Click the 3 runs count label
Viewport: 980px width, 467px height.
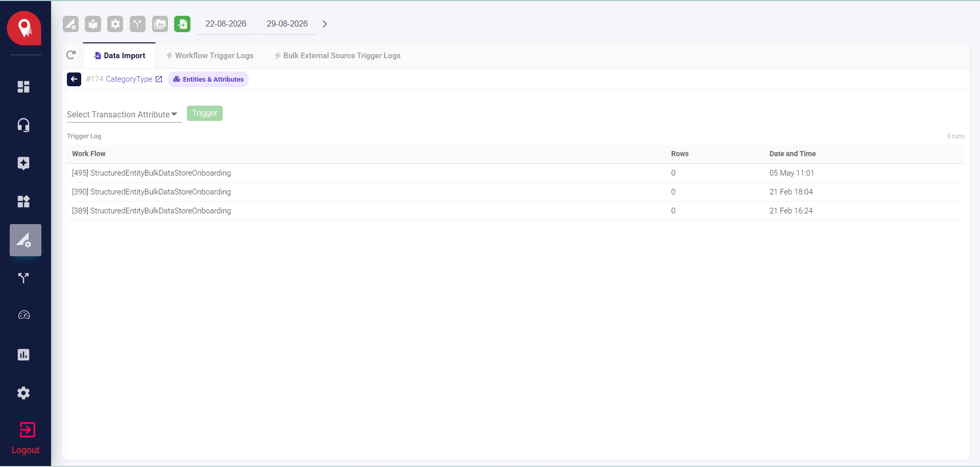[955, 136]
